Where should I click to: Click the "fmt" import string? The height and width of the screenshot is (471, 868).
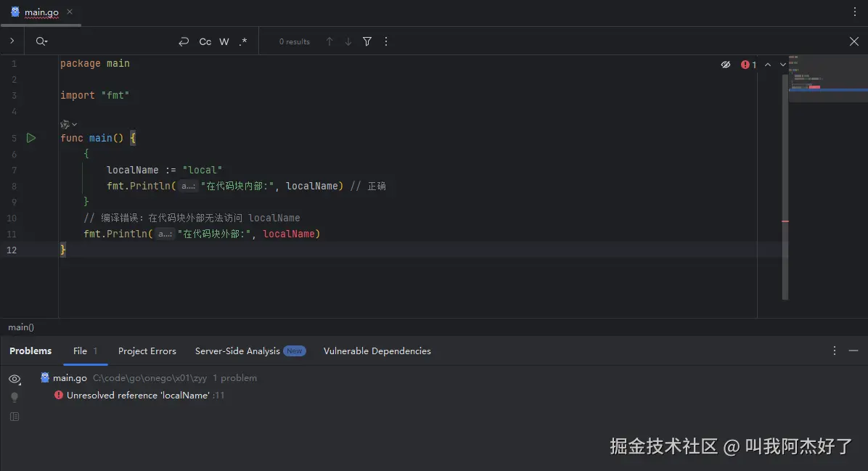[115, 95]
